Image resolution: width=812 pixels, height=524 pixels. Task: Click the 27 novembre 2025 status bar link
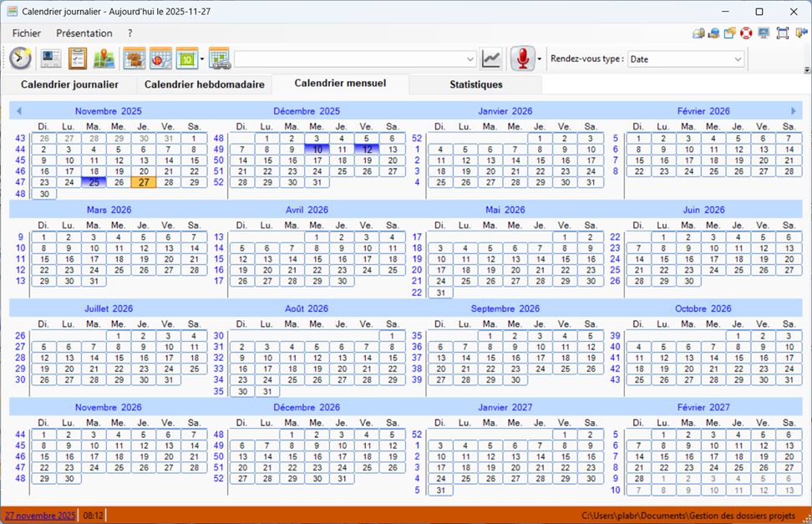(40, 516)
